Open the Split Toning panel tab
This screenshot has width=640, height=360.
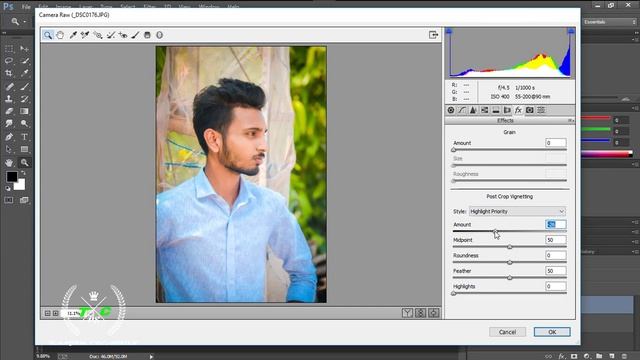pos(496,110)
